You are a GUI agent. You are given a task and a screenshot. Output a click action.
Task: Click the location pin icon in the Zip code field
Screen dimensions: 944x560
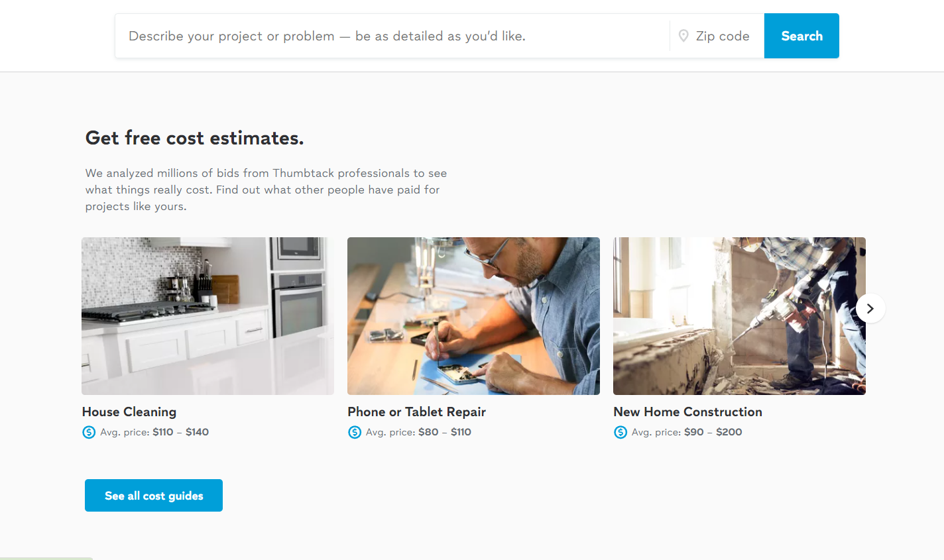click(683, 35)
